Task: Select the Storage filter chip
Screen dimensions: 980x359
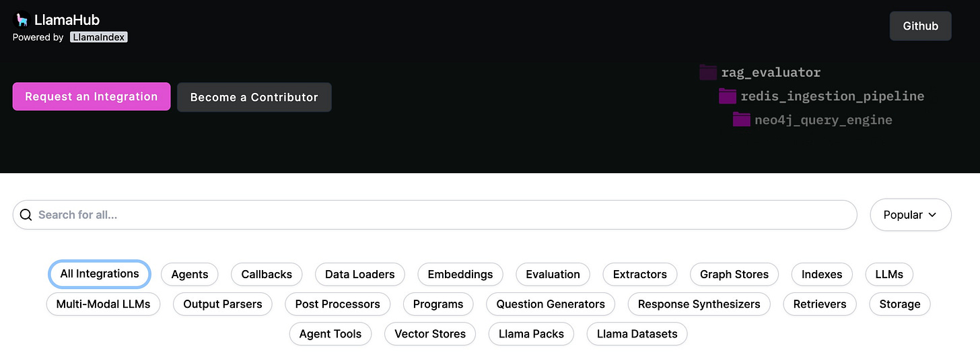Action: click(x=900, y=304)
